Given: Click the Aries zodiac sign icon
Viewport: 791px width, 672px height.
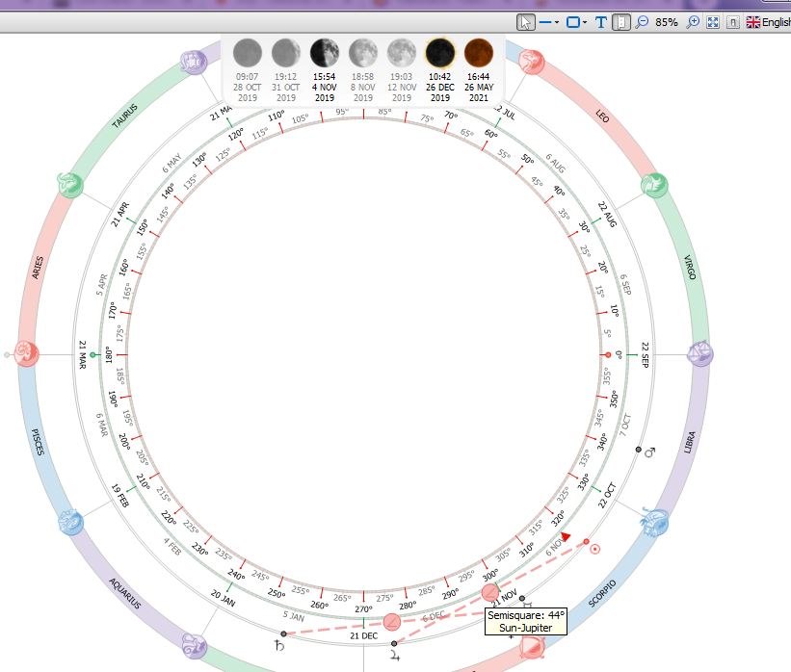Looking at the screenshot, I should 27,353.
